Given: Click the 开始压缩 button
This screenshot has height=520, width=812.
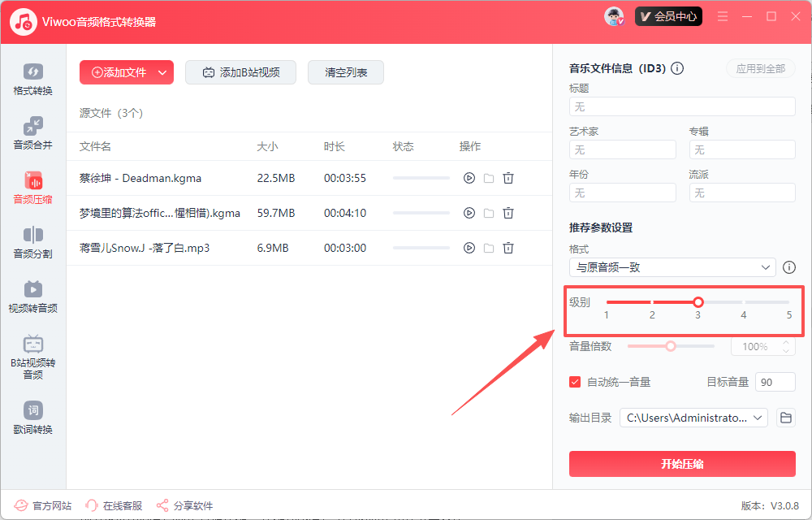Looking at the screenshot, I should pos(682,464).
